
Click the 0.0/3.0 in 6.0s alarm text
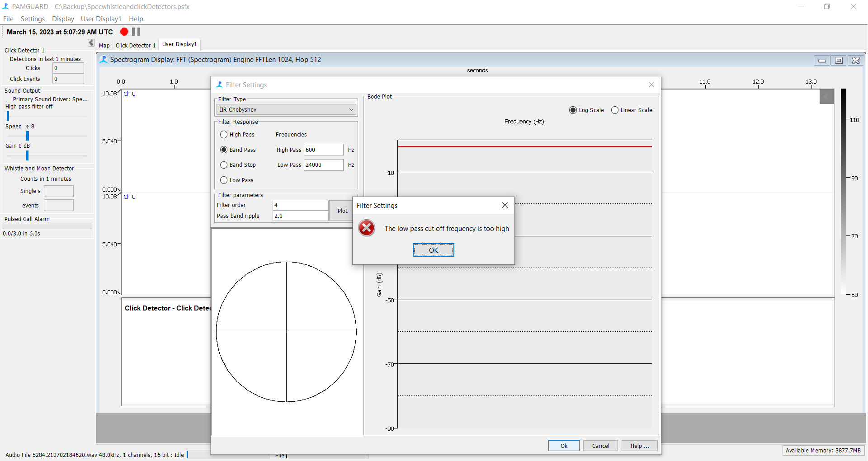(21, 234)
